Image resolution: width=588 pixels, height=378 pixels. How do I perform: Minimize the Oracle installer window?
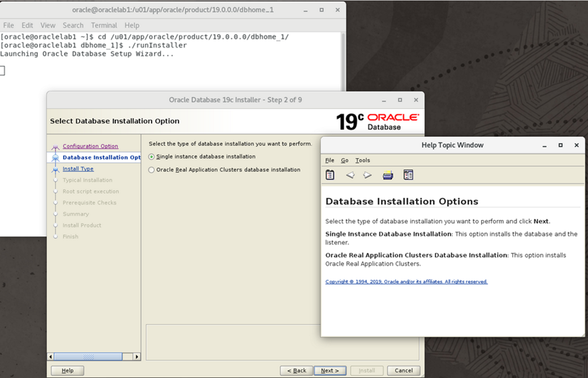(384, 100)
